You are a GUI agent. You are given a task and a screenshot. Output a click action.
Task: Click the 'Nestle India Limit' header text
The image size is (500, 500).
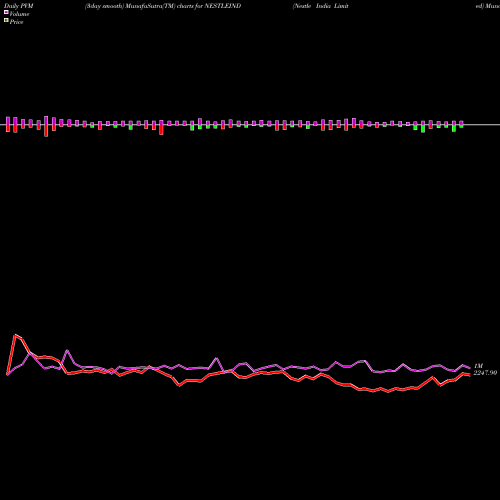(x=321, y=6)
